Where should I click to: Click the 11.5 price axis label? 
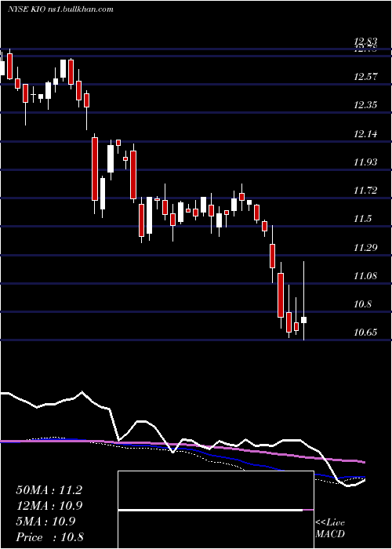click(362, 219)
